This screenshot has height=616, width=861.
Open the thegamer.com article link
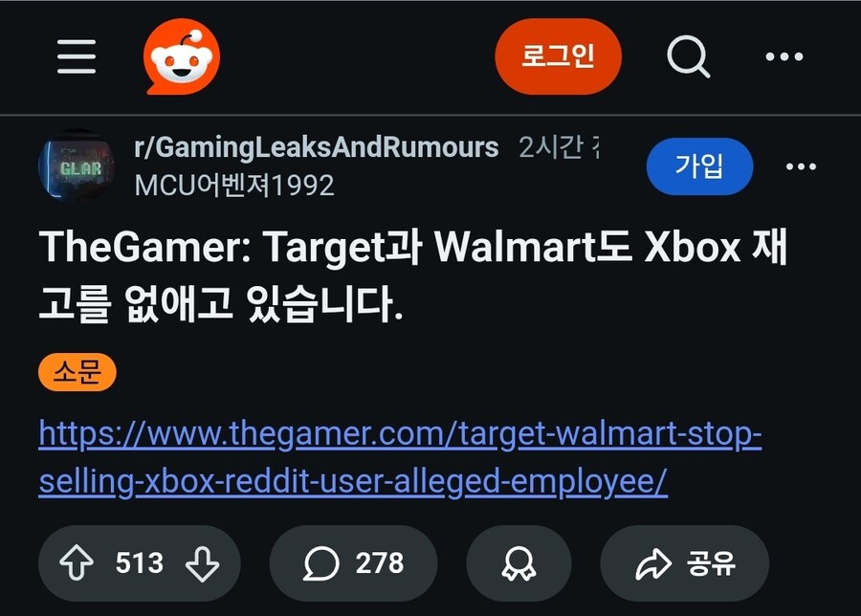click(400, 457)
